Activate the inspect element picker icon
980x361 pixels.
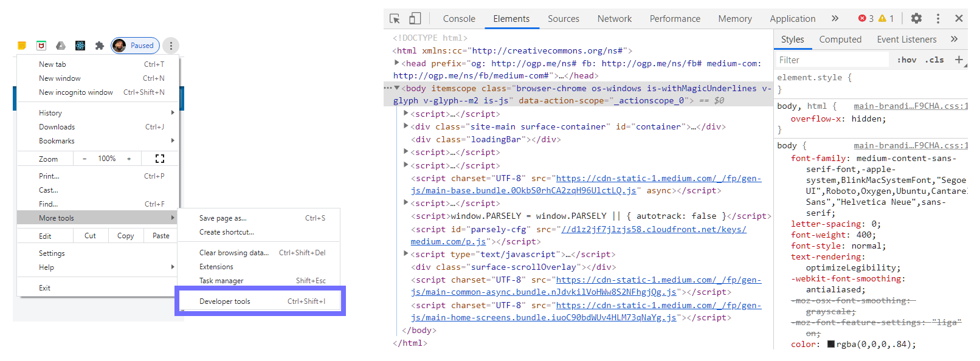[x=395, y=18]
